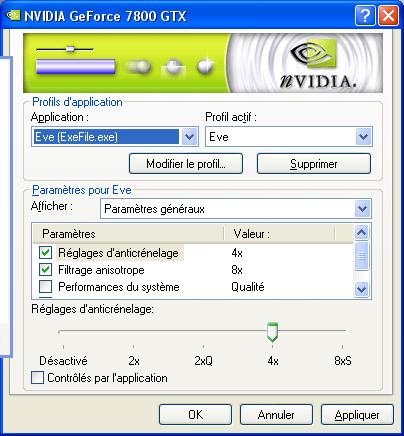Expand the Afficher Paramètres généraux dropdown
This screenshot has width=404, height=436.
coord(362,209)
